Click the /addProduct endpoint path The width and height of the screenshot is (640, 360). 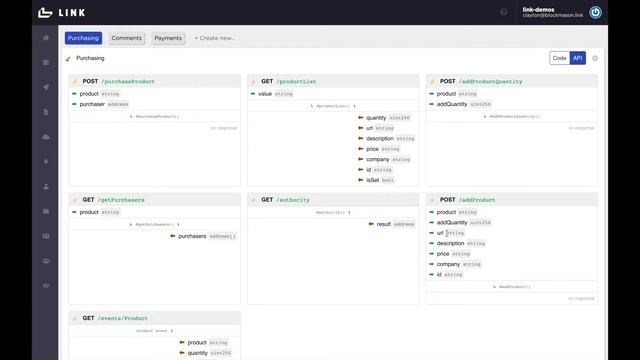pos(477,200)
